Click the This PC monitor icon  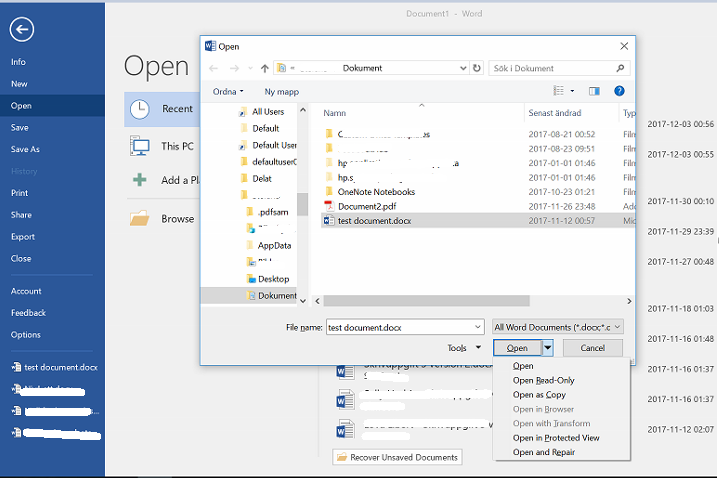(x=139, y=146)
